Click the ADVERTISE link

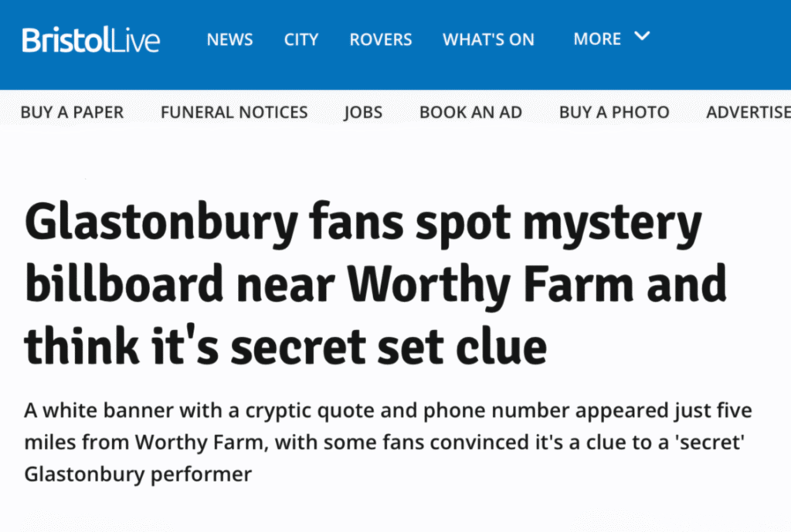point(748,112)
